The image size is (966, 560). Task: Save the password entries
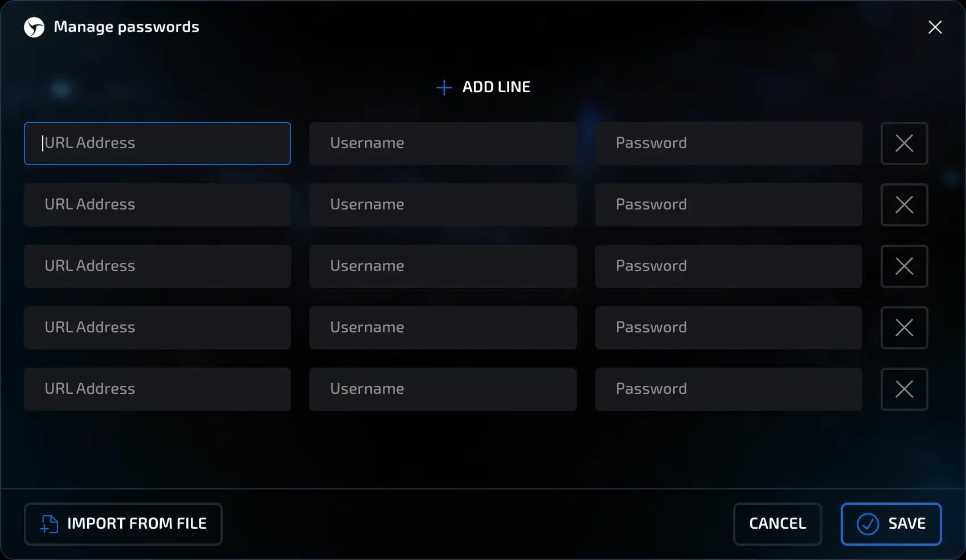pyautogui.click(x=891, y=524)
